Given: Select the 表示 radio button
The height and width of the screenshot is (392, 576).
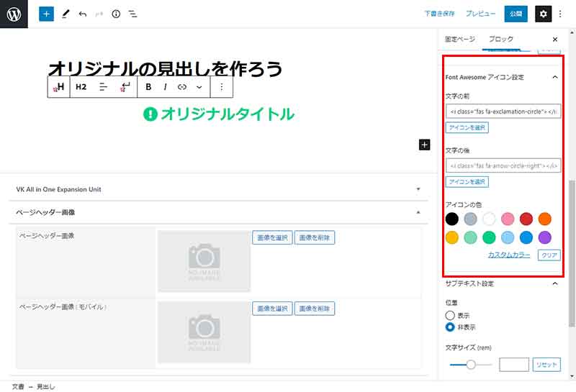Looking at the screenshot, I should (450, 315).
